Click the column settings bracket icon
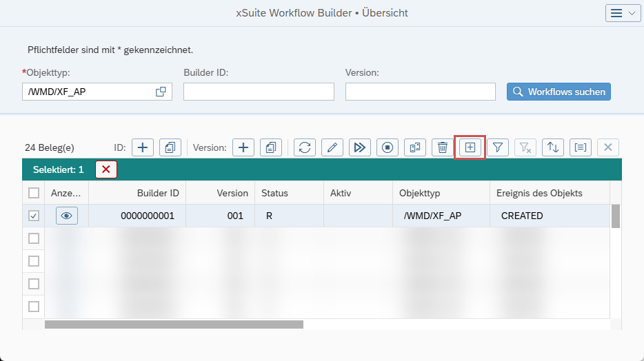 [x=581, y=147]
